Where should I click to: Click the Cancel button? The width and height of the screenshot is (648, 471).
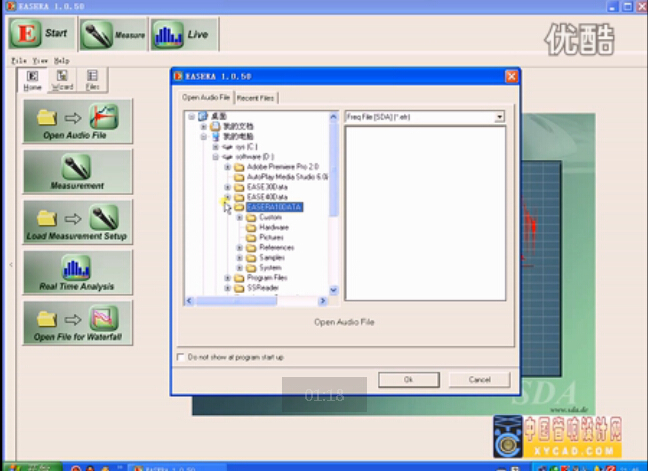point(480,380)
